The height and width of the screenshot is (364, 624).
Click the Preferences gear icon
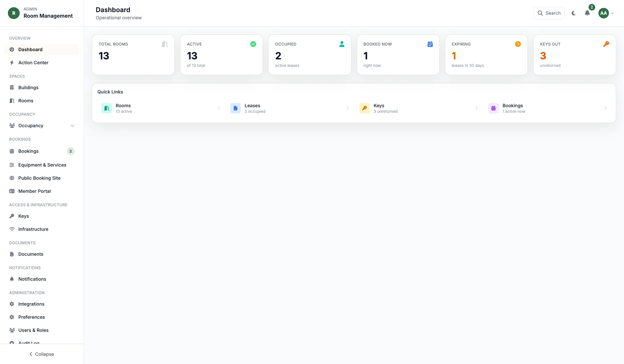(x=12, y=317)
